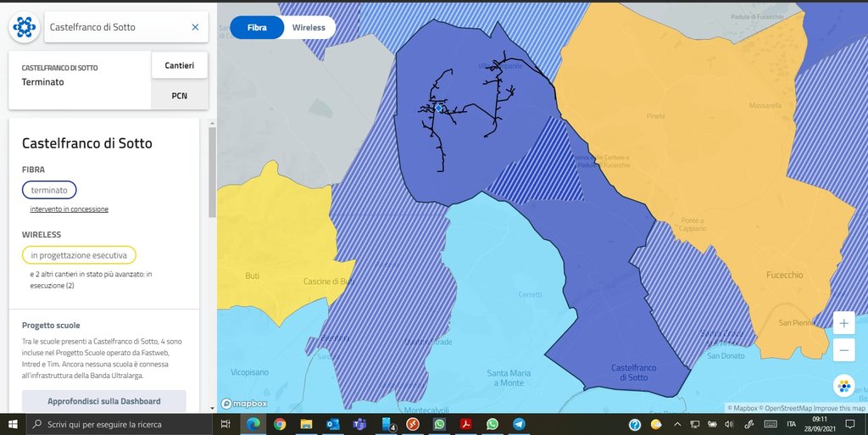Click the 'intervento in concessione' link
This screenshot has width=868, height=435.
click(69, 209)
